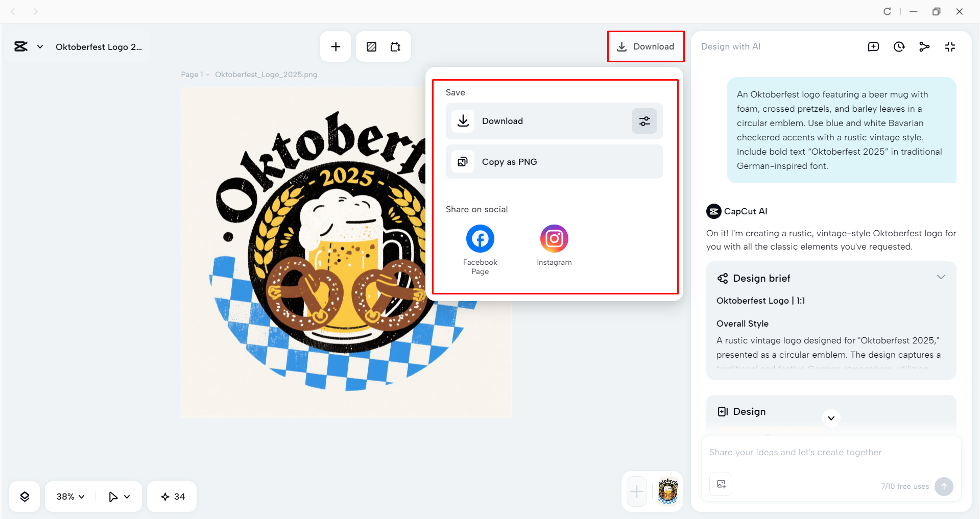Click the CapCut AI avatar icon
The width and height of the screenshot is (980, 519).
(713, 211)
